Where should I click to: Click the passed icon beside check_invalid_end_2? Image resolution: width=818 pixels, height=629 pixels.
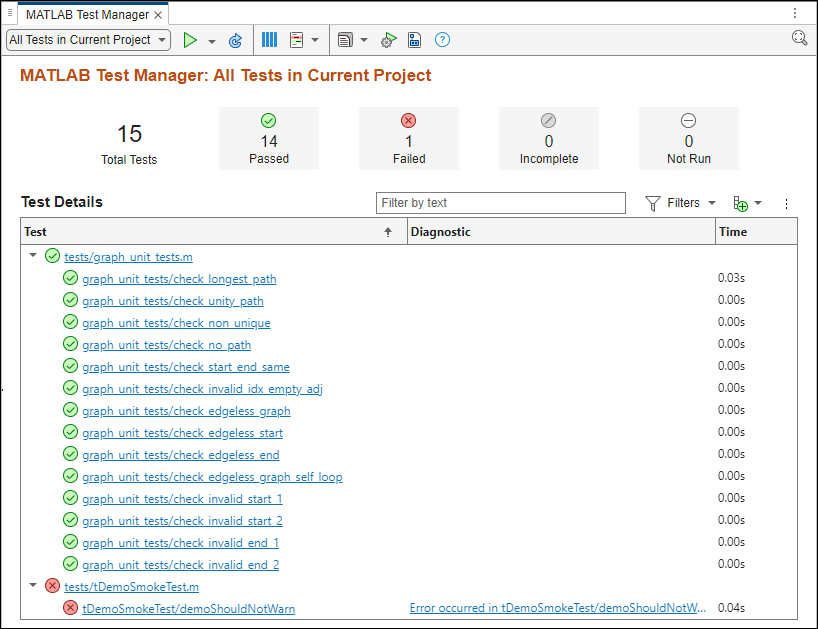pos(70,564)
